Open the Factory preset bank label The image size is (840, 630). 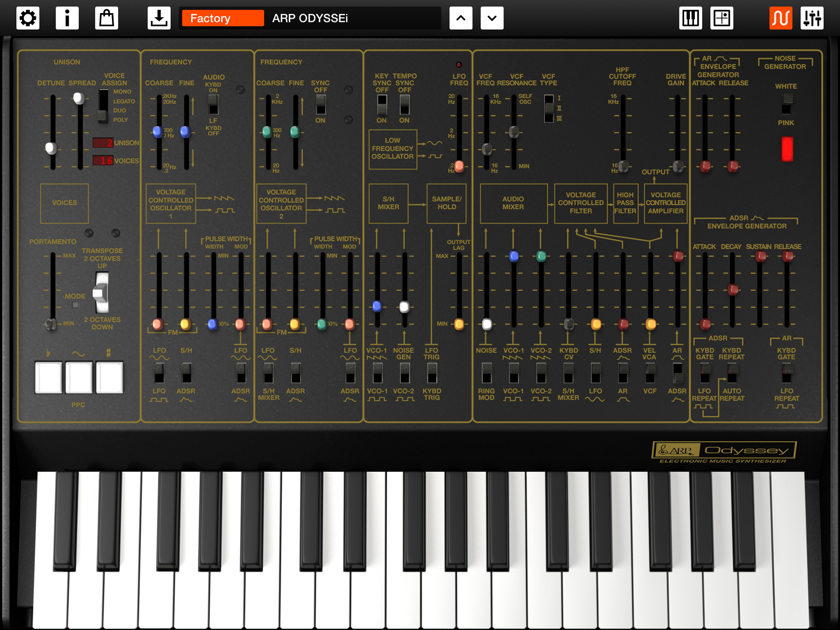pyautogui.click(x=222, y=18)
